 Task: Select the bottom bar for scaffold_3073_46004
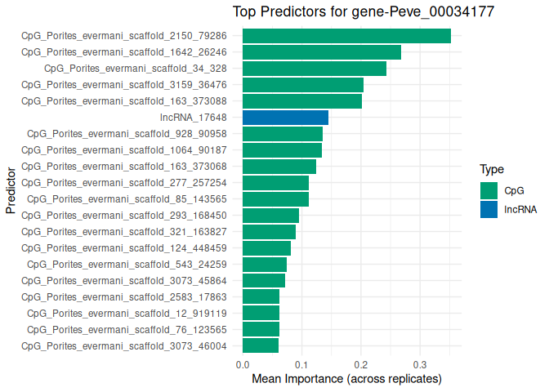pos(261,346)
